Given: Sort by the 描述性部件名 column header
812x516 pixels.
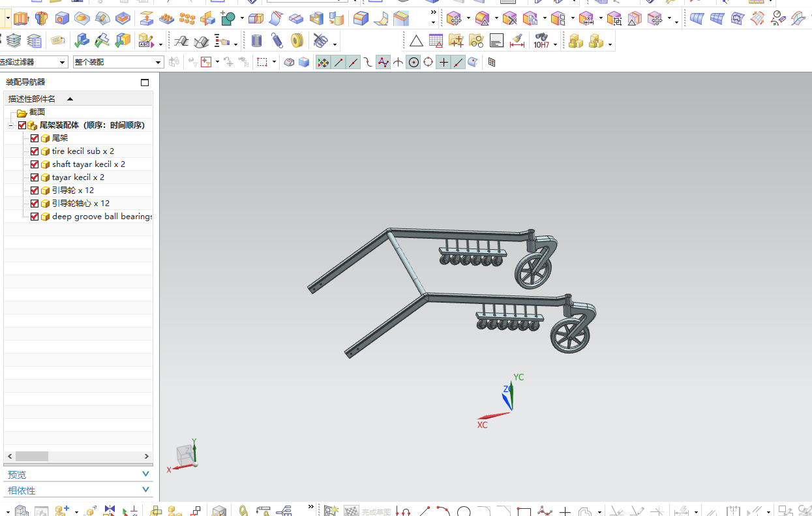Looking at the screenshot, I should point(78,99).
